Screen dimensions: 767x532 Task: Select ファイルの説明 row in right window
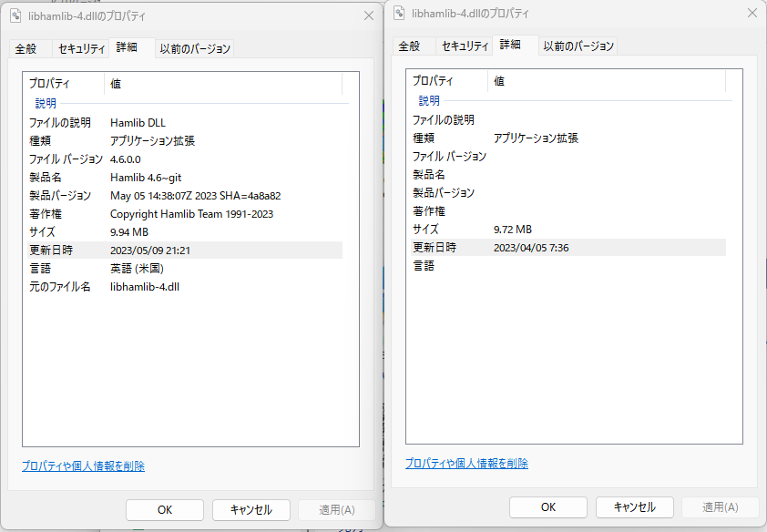coord(568,120)
